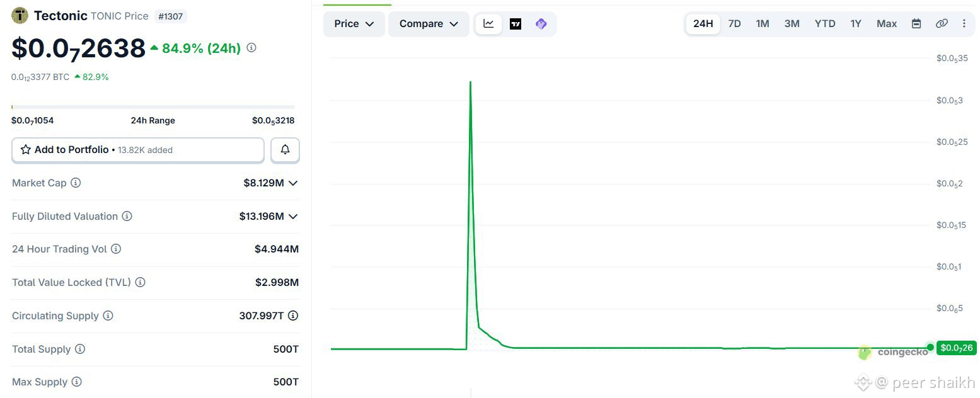Open the Price dropdown
This screenshot has width=980, height=398.
354,24
